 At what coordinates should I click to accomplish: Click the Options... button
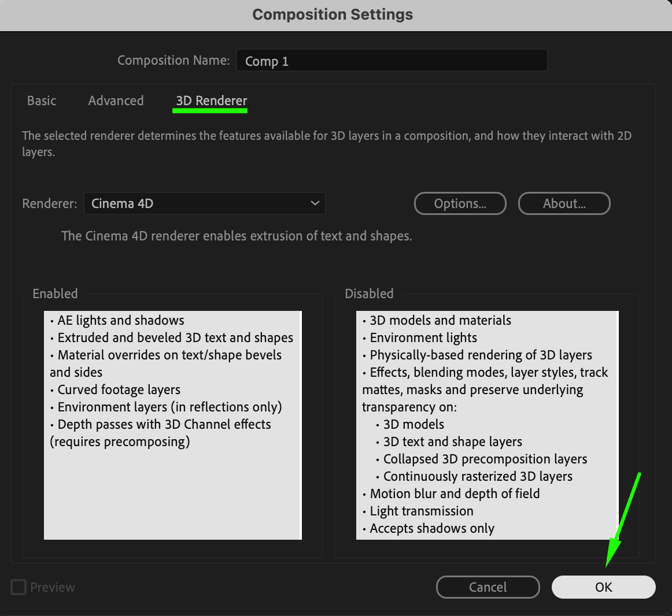pyautogui.click(x=460, y=203)
